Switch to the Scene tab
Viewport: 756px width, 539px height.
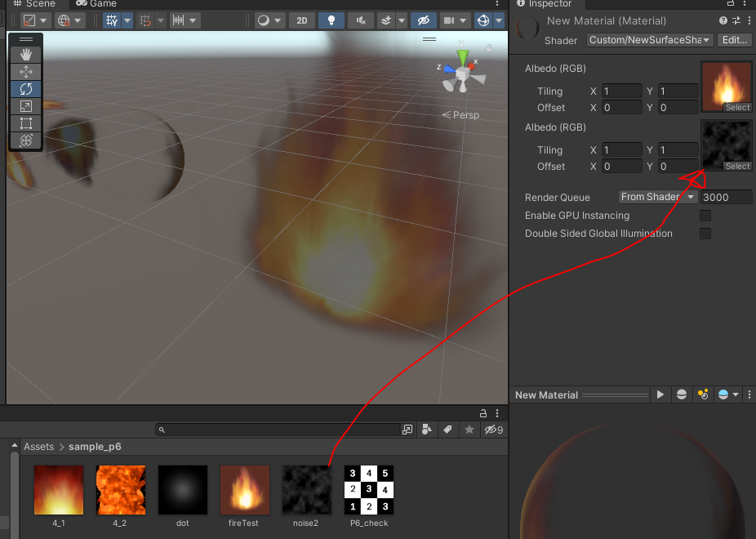(33, 4)
